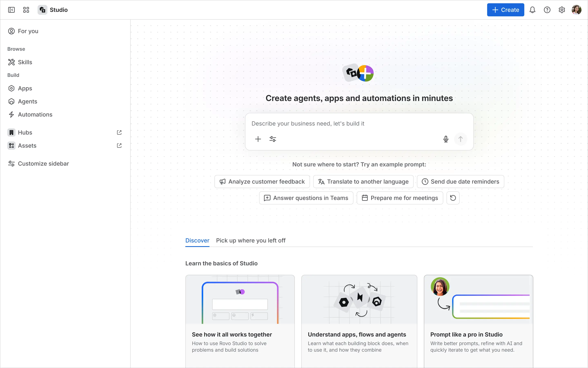Click the plus attach icon in prompt box
This screenshot has height=368, width=588.
258,139
